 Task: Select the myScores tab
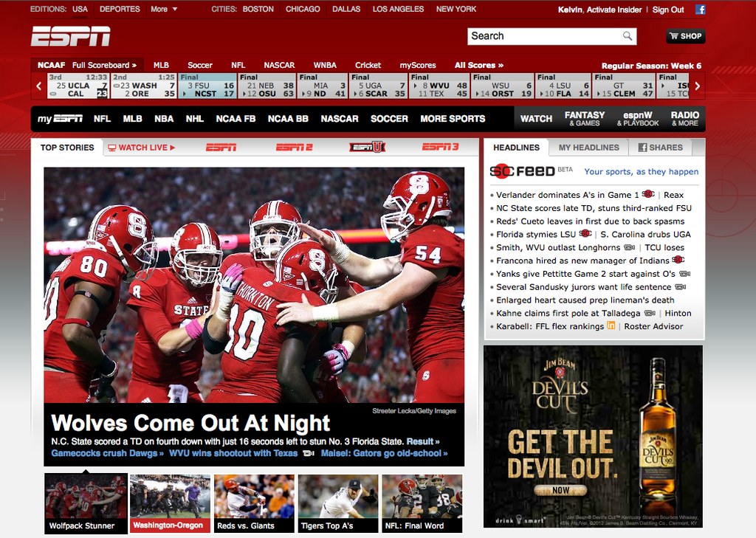click(x=418, y=65)
